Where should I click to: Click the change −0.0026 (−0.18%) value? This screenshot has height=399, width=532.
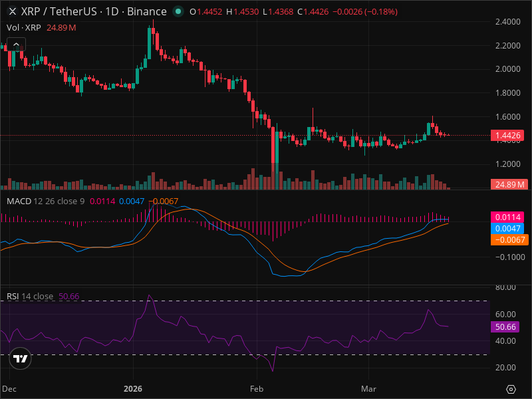365,12
